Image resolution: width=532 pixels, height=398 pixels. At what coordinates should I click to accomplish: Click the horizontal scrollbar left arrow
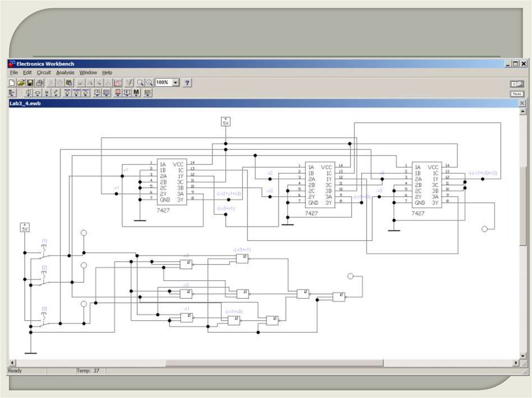point(12,363)
